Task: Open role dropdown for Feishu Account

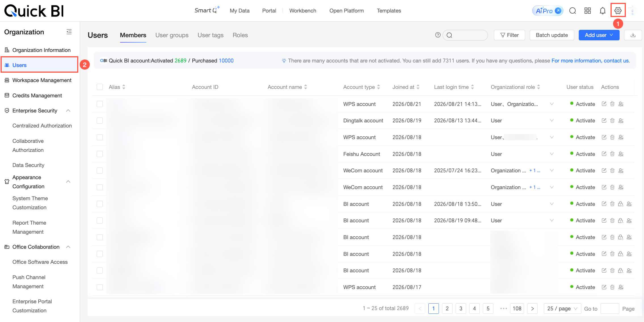Action: coord(552,154)
